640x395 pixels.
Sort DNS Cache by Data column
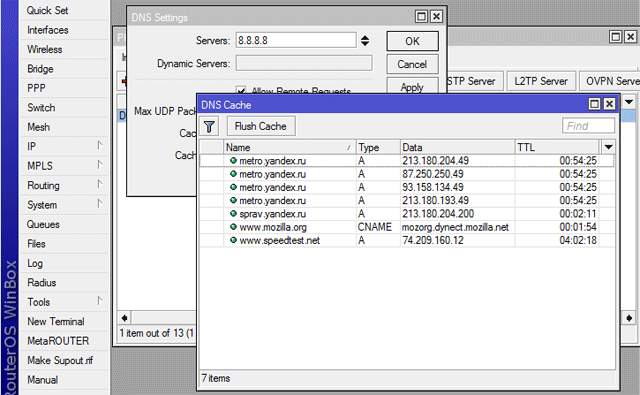pos(457,147)
